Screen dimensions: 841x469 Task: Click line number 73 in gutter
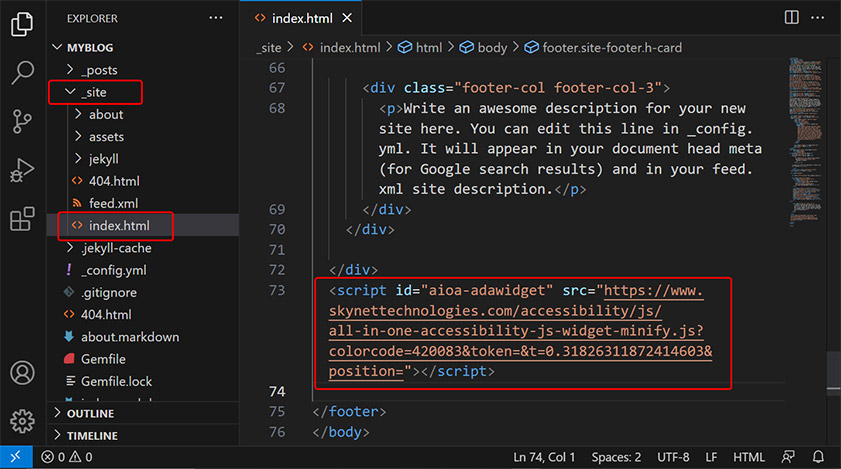point(277,290)
